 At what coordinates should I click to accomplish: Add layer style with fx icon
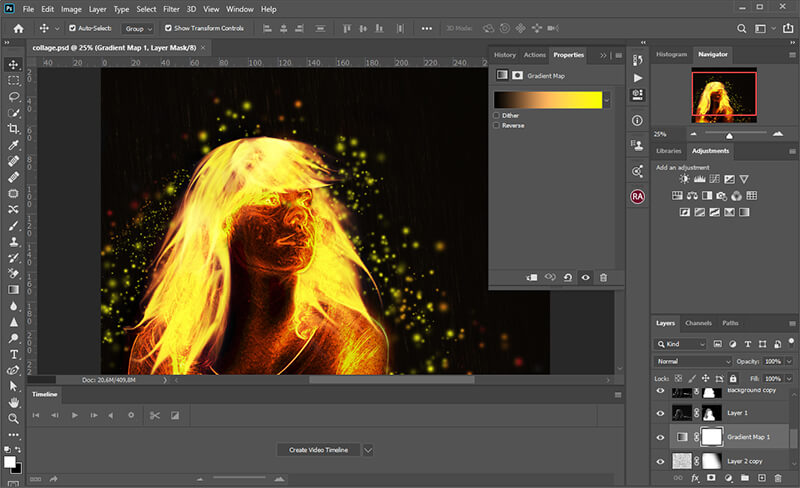693,480
